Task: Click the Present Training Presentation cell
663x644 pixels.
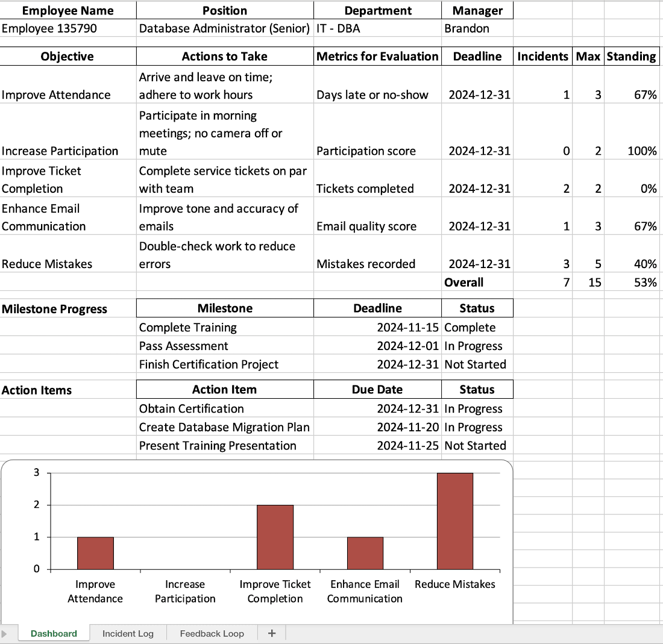Action: pyautogui.click(x=225, y=445)
